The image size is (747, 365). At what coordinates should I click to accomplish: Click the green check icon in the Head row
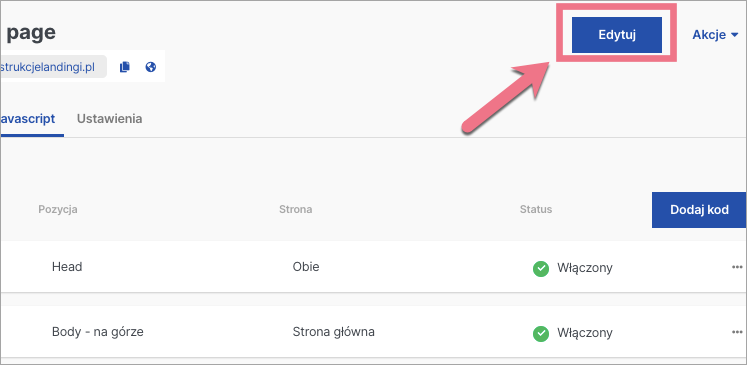point(540,269)
